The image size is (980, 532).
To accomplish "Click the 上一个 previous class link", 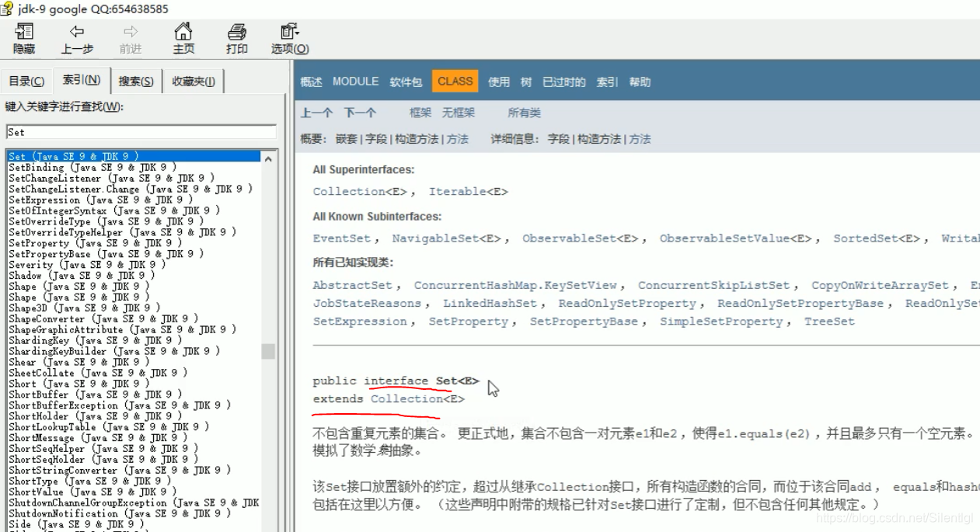I will coord(317,113).
